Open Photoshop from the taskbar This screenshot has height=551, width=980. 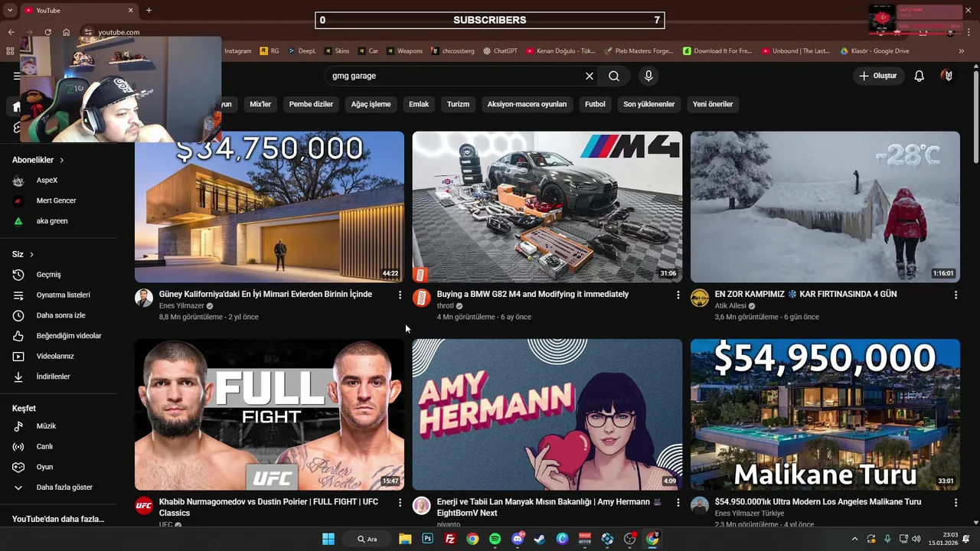click(427, 539)
